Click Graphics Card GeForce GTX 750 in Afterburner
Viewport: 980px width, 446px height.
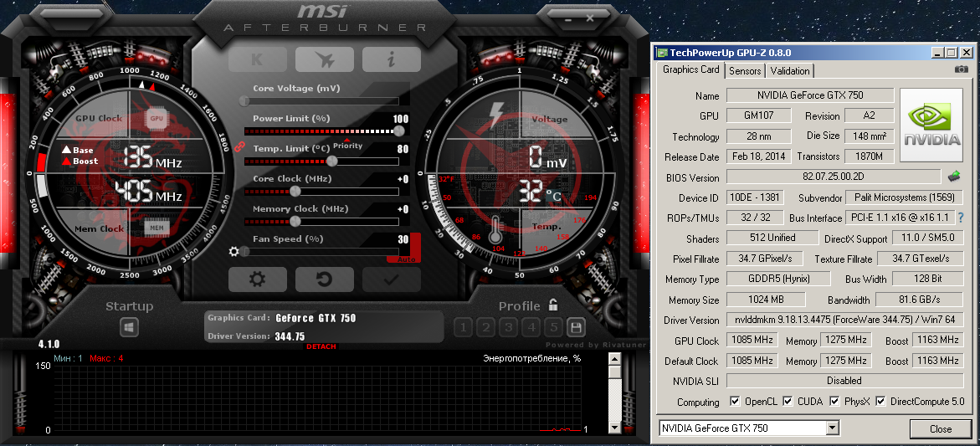click(316, 318)
